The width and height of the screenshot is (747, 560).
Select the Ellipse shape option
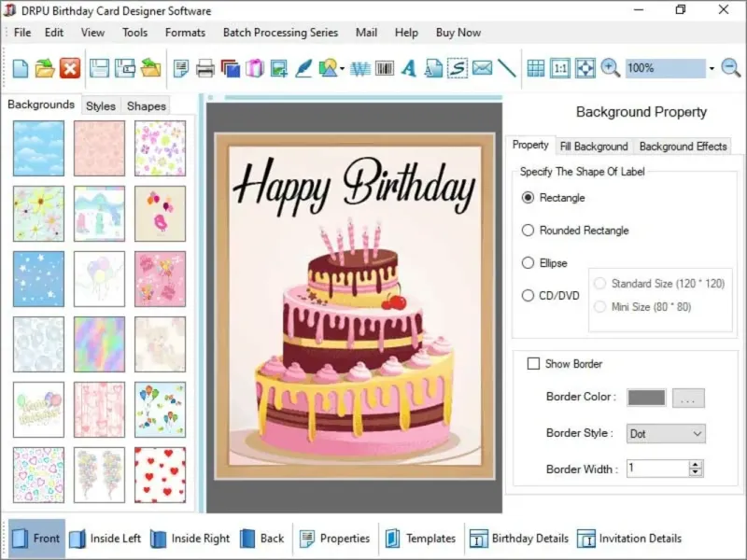coord(544,263)
